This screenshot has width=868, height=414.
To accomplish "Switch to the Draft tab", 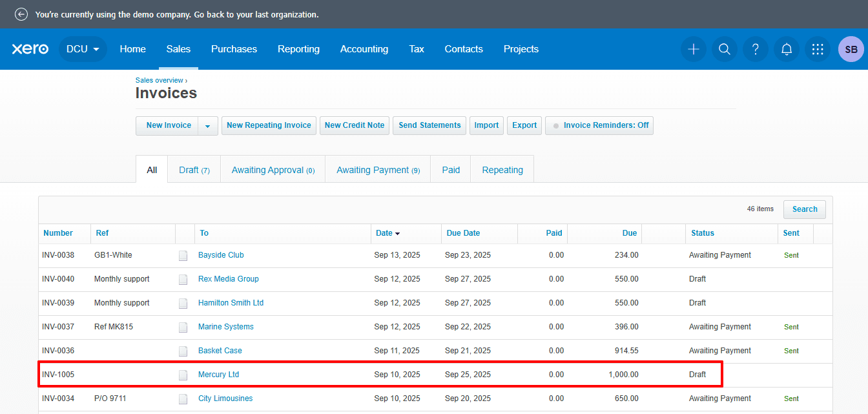I will (194, 170).
